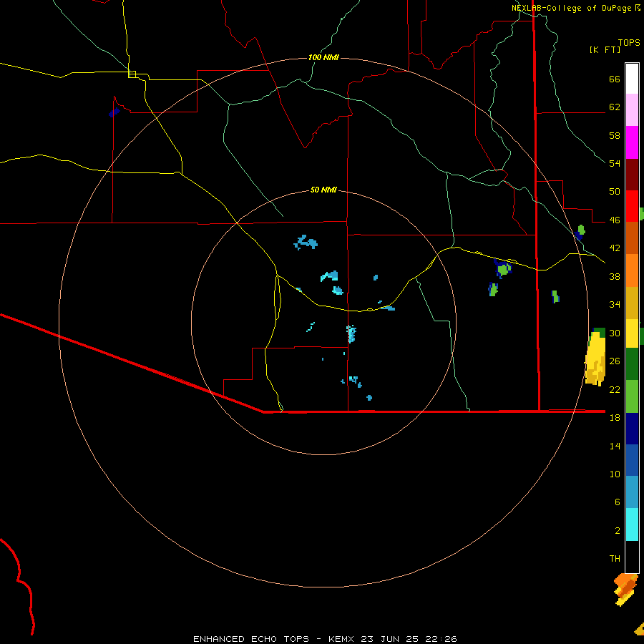
Task: Click the 50 NMI range ring label
Action: coord(323,190)
